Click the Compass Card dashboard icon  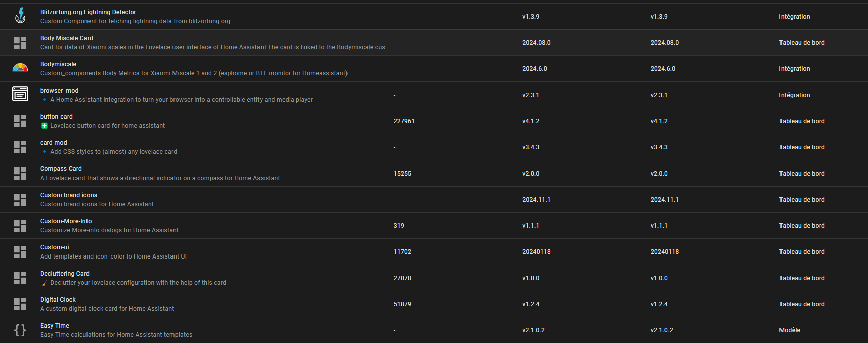[x=20, y=174]
